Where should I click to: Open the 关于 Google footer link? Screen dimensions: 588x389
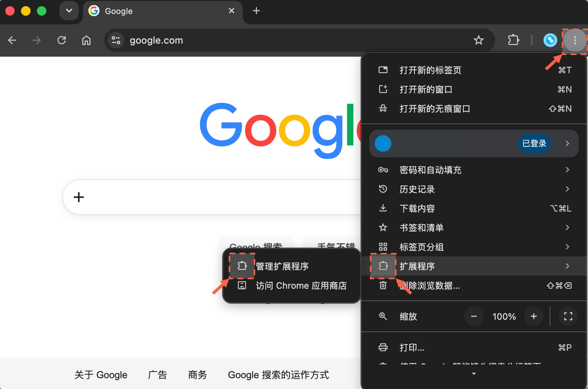click(x=101, y=375)
